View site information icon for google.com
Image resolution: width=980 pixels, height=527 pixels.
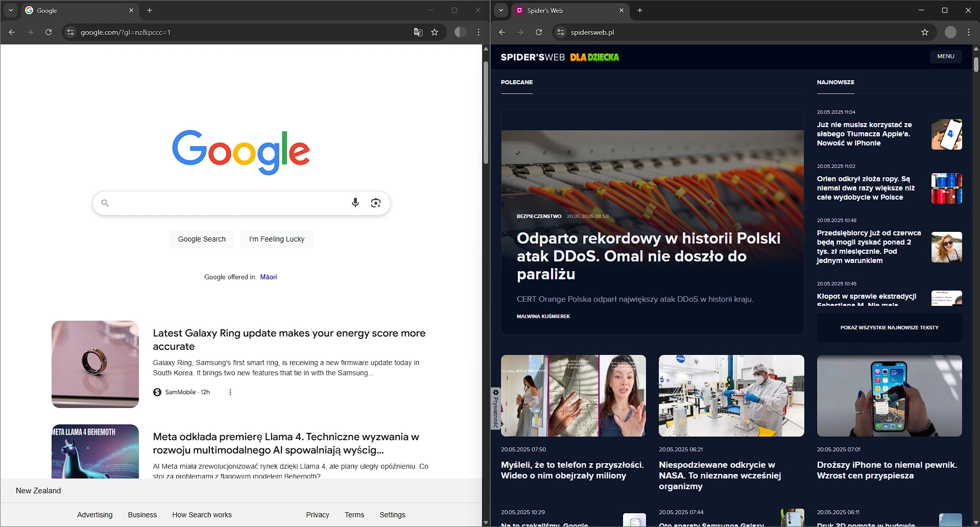pyautogui.click(x=70, y=32)
